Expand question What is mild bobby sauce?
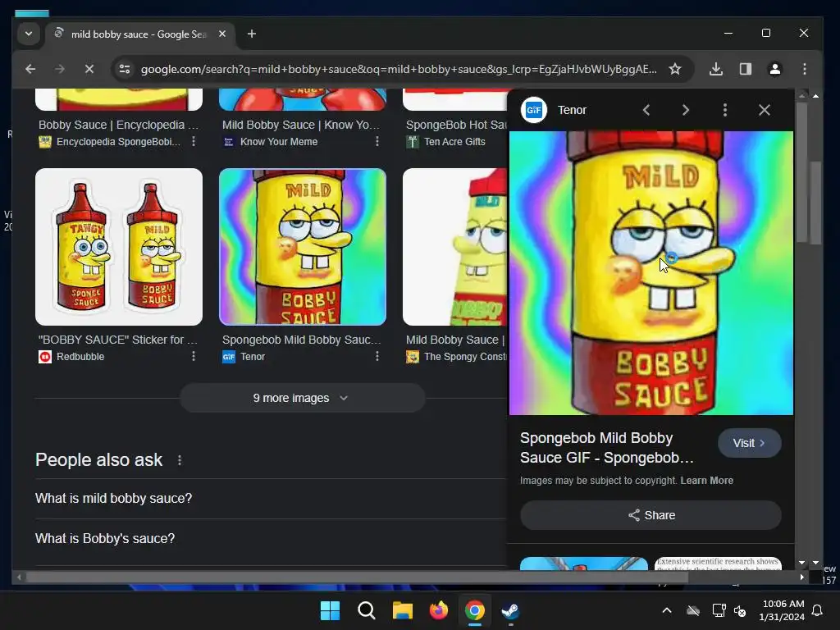Screen dimensions: 840x630 point(271,498)
